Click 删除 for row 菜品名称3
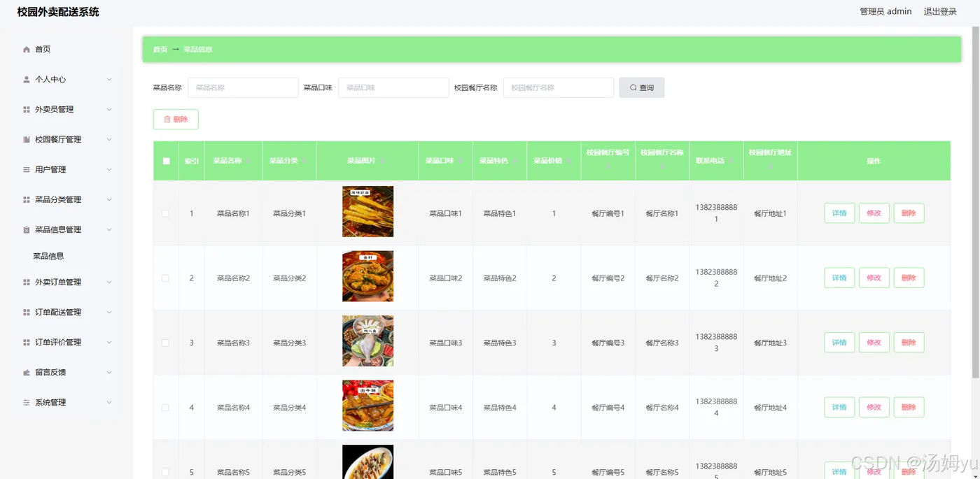The image size is (980, 479). point(909,343)
